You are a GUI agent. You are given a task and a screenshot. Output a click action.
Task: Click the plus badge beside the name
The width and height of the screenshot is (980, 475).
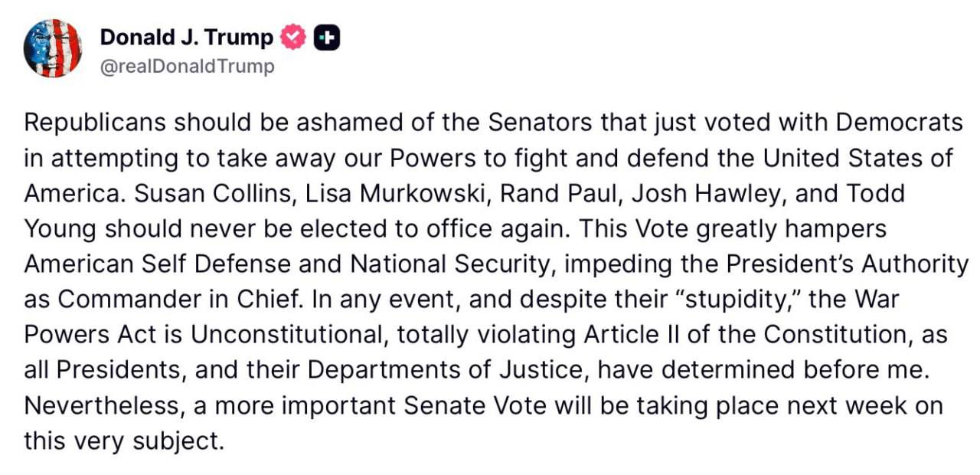tap(327, 38)
